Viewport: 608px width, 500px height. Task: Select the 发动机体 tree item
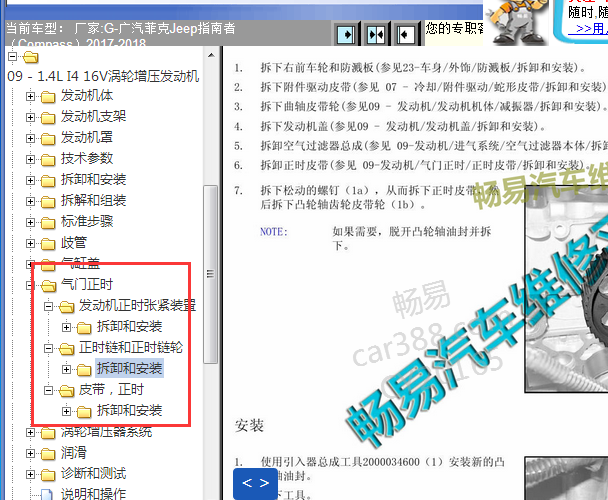click(87, 95)
